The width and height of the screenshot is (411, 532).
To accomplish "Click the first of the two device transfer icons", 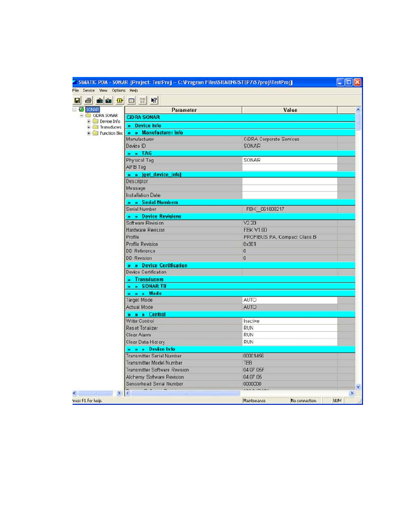I will tap(99, 100).
